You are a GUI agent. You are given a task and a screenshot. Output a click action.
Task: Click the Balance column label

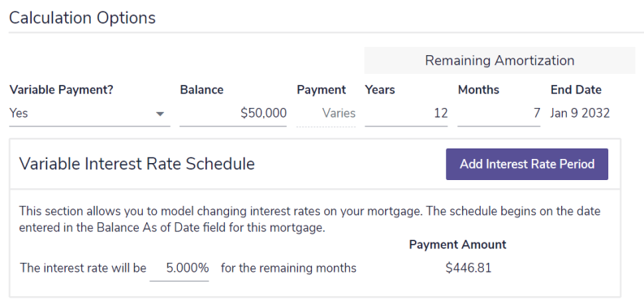click(201, 90)
